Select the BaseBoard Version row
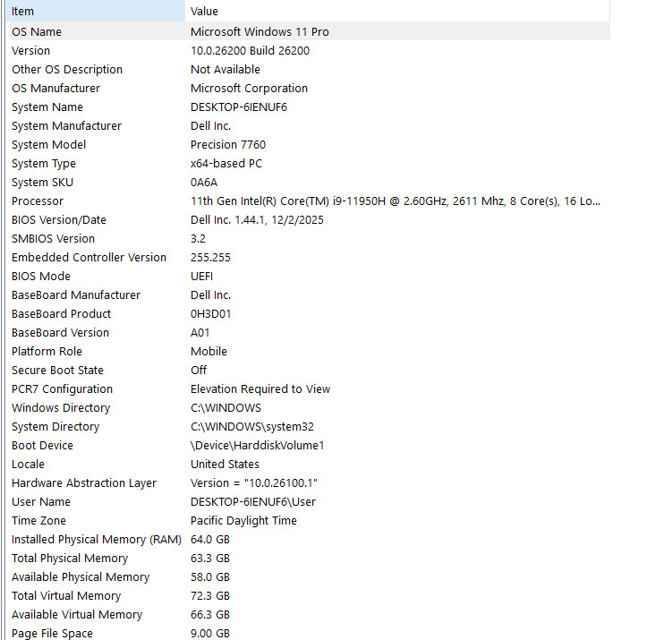Image resolution: width=672 pixels, height=640 pixels. tap(310, 333)
